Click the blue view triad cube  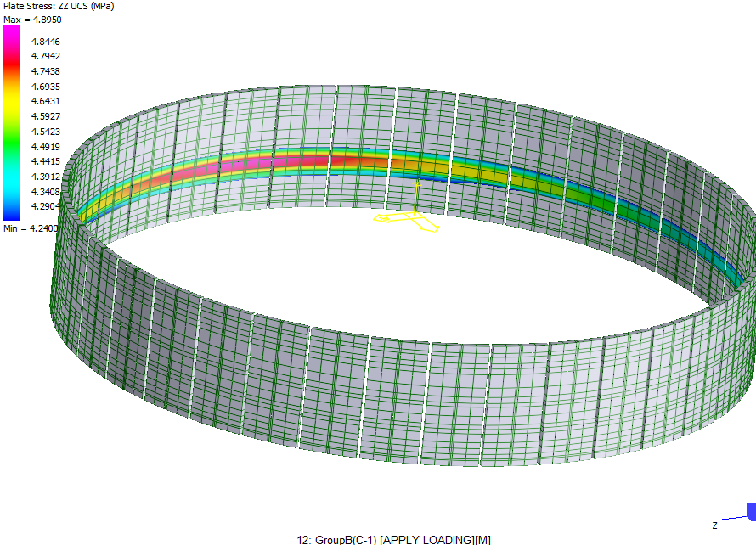click(x=751, y=511)
